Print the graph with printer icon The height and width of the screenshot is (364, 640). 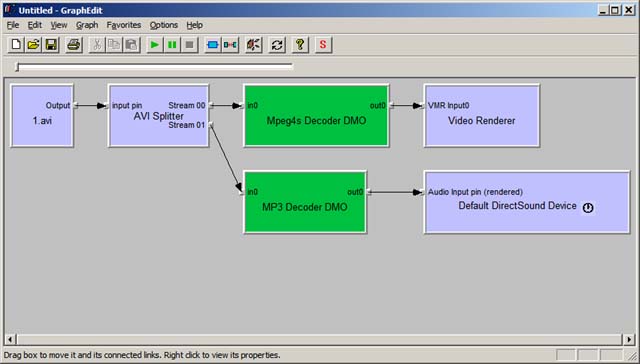(x=74, y=44)
